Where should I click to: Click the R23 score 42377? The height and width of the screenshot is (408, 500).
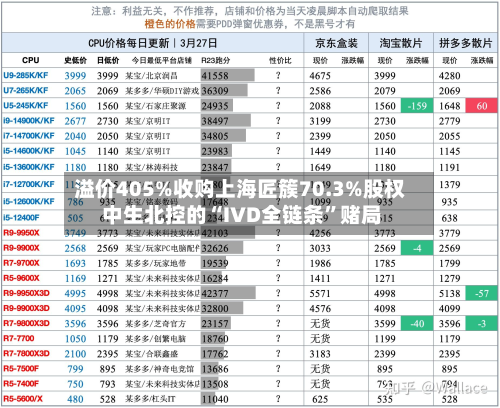(215, 293)
